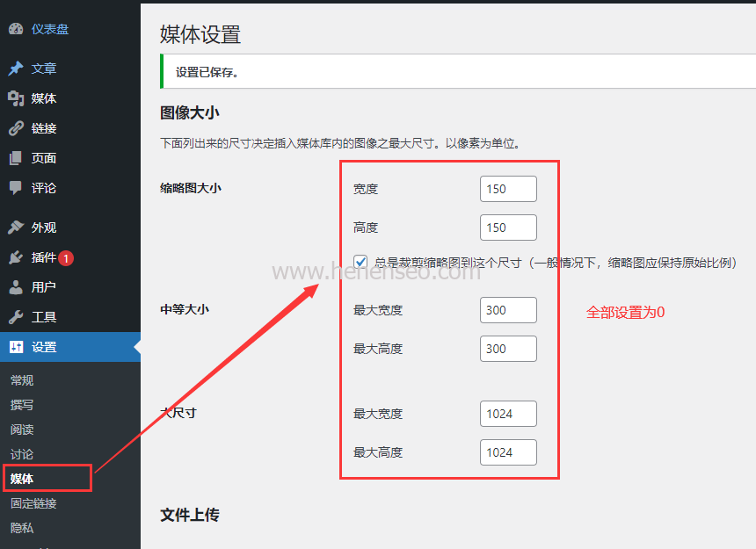Image resolution: width=756 pixels, height=549 pixels.
Task: Click the 链接 links chain icon
Action: point(14,127)
